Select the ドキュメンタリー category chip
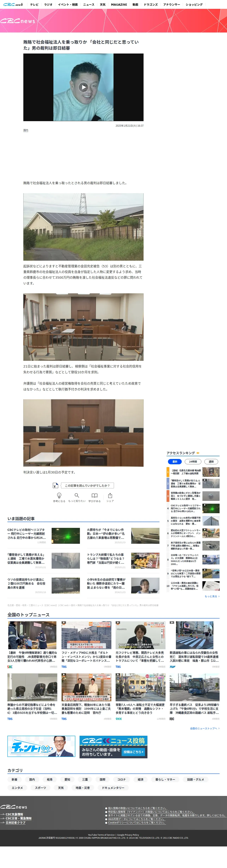 113,788
